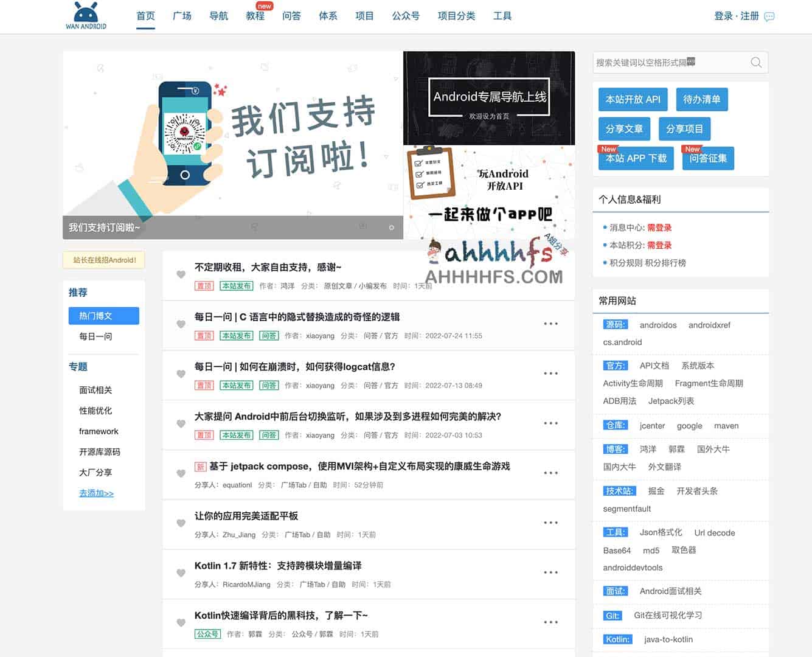Click the 登录 link
Viewport: 812px width, 657px height.
[723, 16]
